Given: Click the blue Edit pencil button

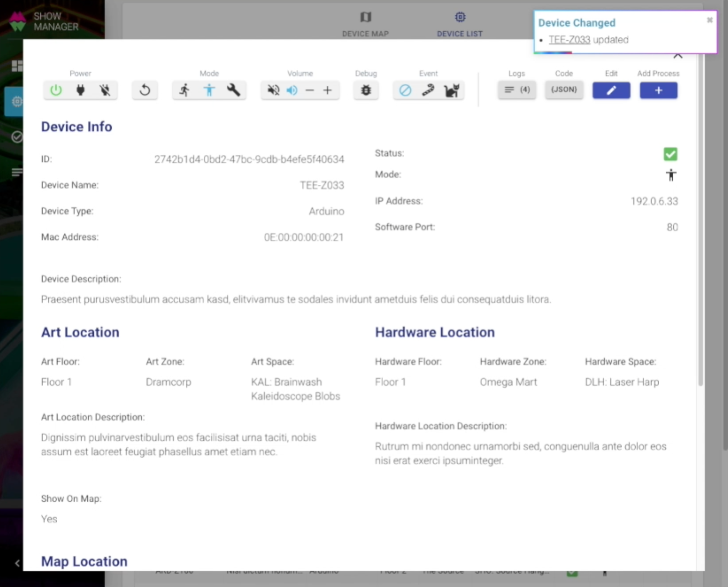Looking at the screenshot, I should (x=611, y=90).
